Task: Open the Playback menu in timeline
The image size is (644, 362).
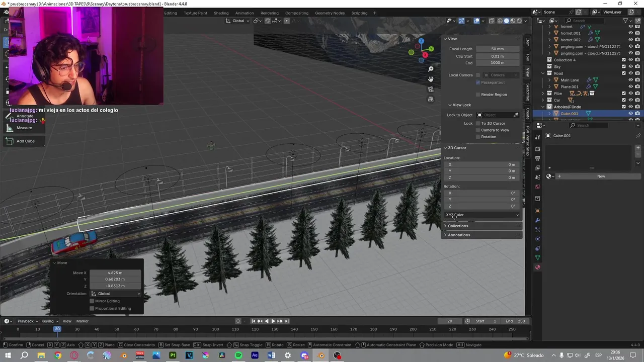Action: (27, 321)
